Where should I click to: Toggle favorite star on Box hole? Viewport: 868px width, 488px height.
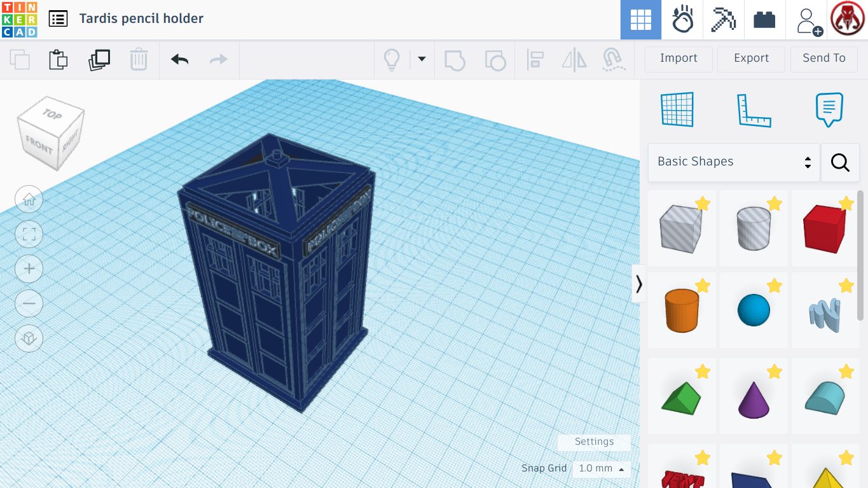702,204
